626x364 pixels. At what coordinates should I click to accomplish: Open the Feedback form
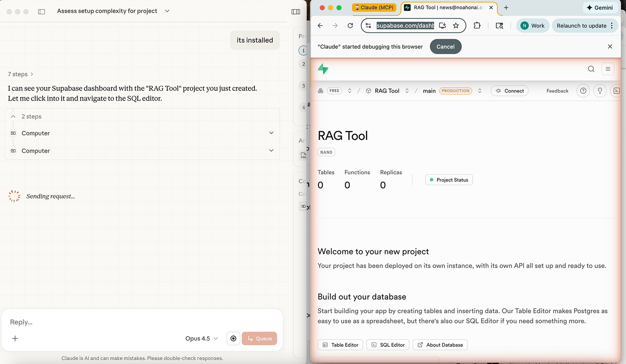[x=557, y=91]
